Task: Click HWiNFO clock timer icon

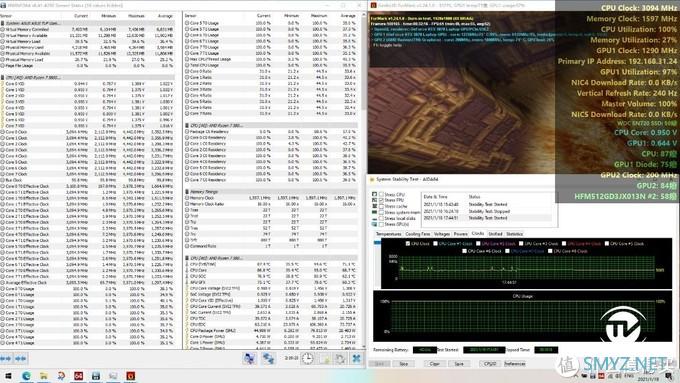Action: tap(307, 358)
